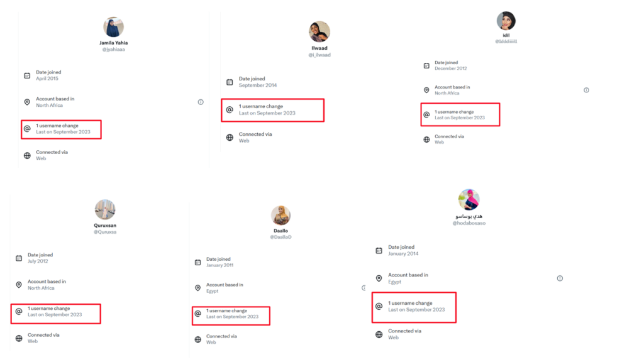Click the calendar icon in Ilwaad's panel

click(x=230, y=82)
